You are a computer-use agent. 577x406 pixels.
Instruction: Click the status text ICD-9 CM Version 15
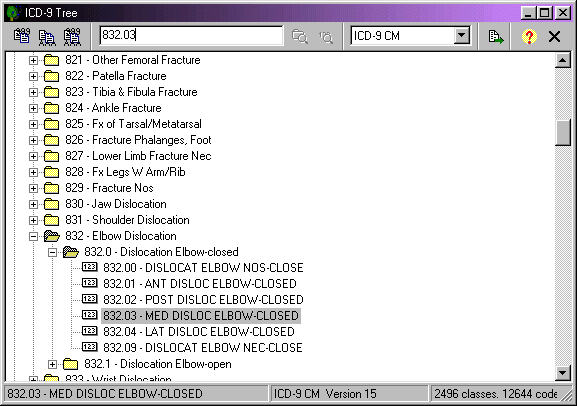pos(325,394)
